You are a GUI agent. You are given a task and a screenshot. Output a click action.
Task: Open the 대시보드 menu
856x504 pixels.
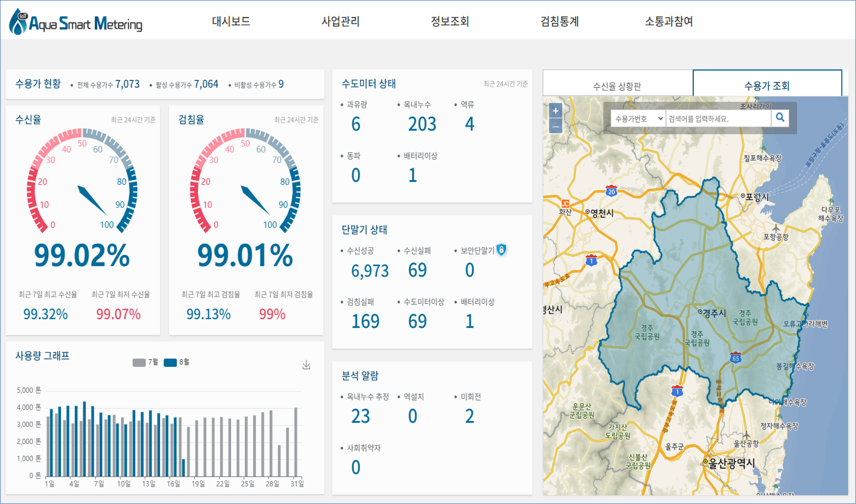coord(231,21)
